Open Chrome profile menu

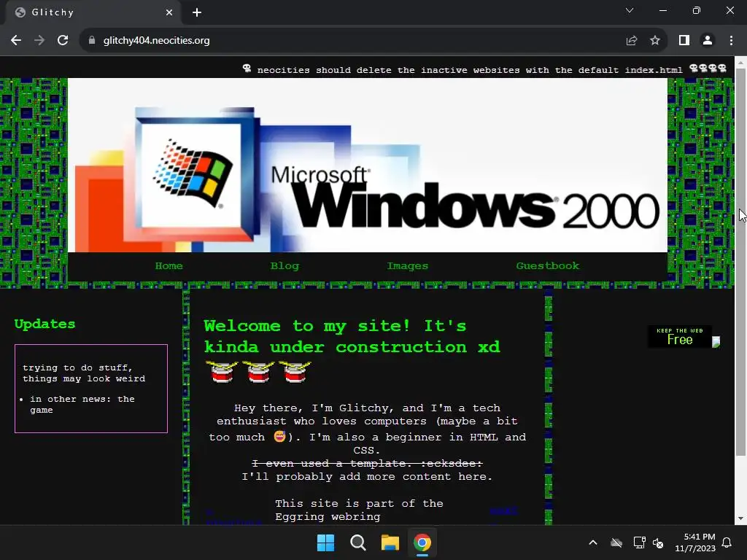pos(708,41)
